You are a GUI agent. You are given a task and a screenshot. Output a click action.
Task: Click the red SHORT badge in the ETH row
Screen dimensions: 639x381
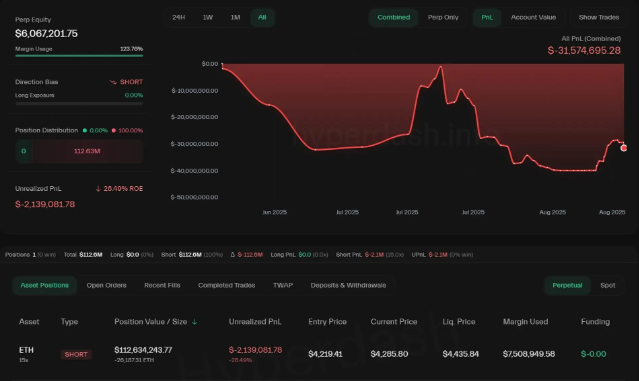pos(76,355)
